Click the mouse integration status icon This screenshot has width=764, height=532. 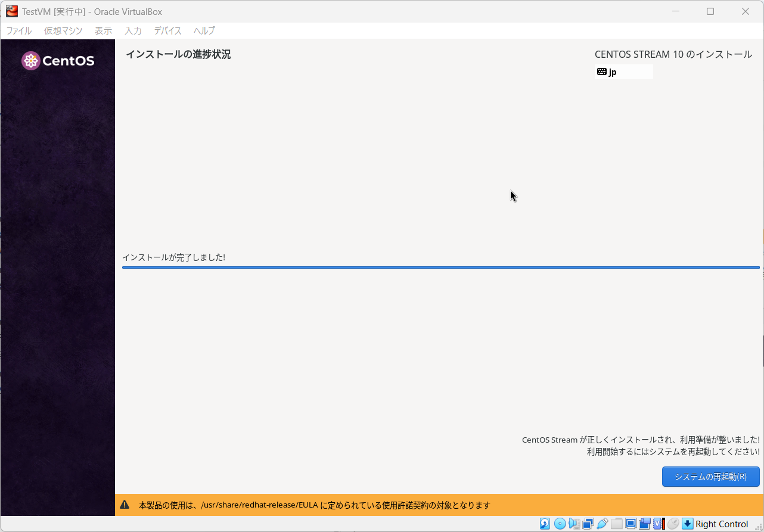coord(673,524)
